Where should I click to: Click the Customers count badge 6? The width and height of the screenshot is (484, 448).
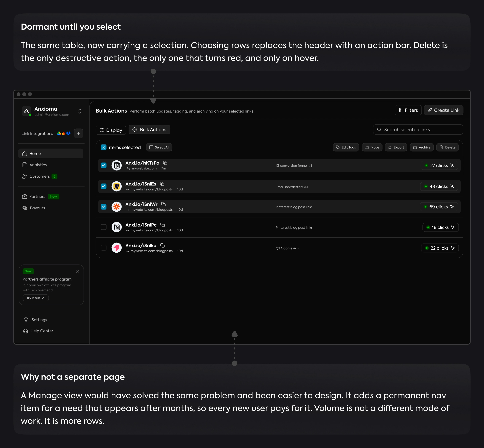pyautogui.click(x=54, y=176)
